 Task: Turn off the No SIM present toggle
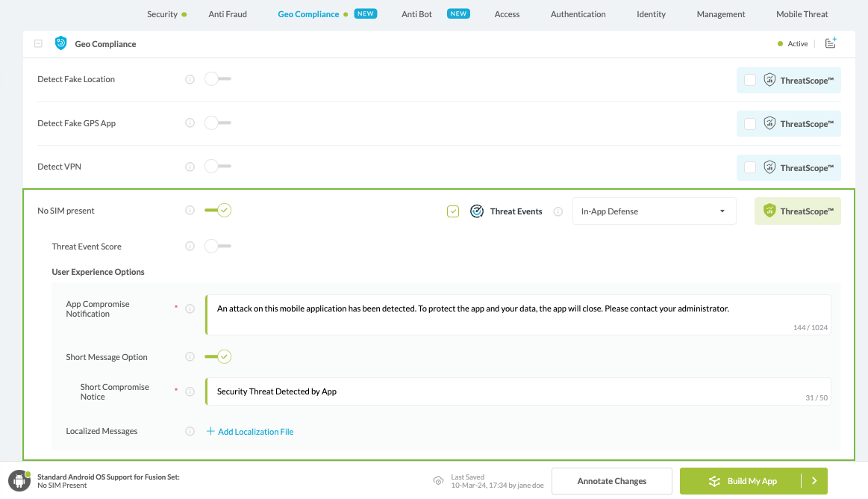(x=218, y=211)
